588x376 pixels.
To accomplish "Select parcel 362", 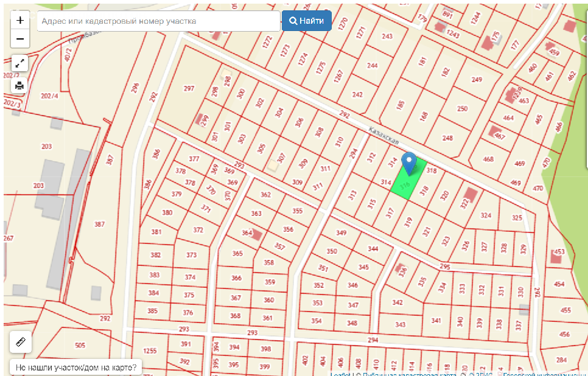I will click(265, 195).
